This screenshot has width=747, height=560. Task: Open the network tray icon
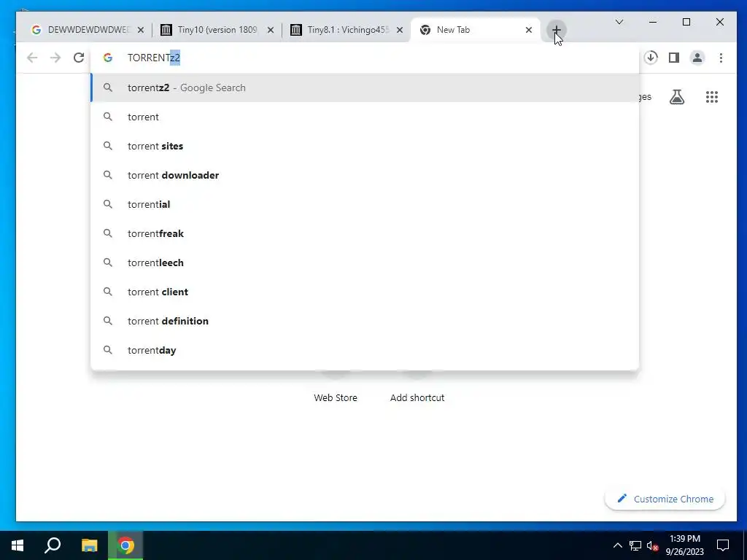pos(635,545)
